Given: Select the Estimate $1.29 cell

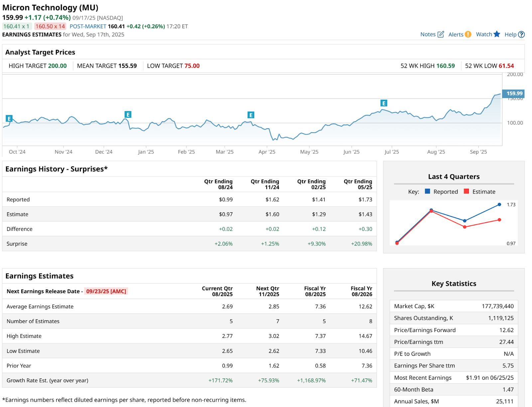Looking at the screenshot, I should pos(319,214).
